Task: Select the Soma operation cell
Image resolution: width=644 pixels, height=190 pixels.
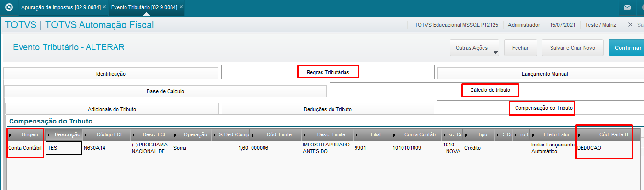Action: pos(192,148)
